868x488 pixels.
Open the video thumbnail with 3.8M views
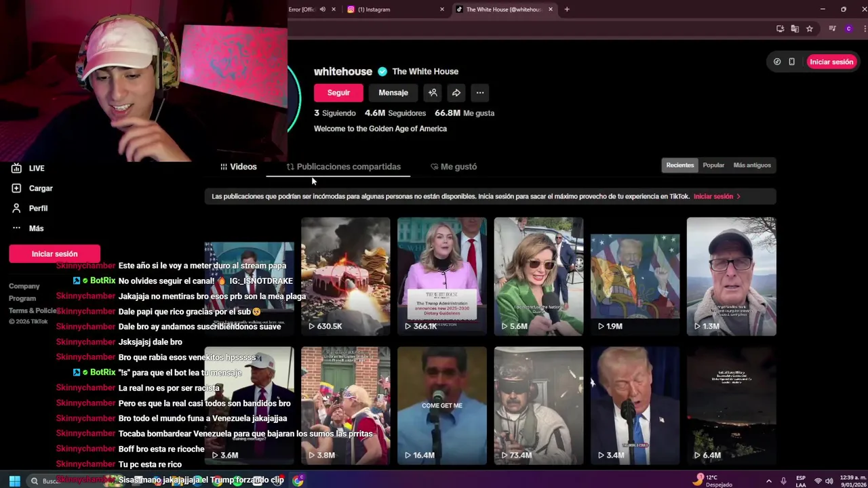346,406
